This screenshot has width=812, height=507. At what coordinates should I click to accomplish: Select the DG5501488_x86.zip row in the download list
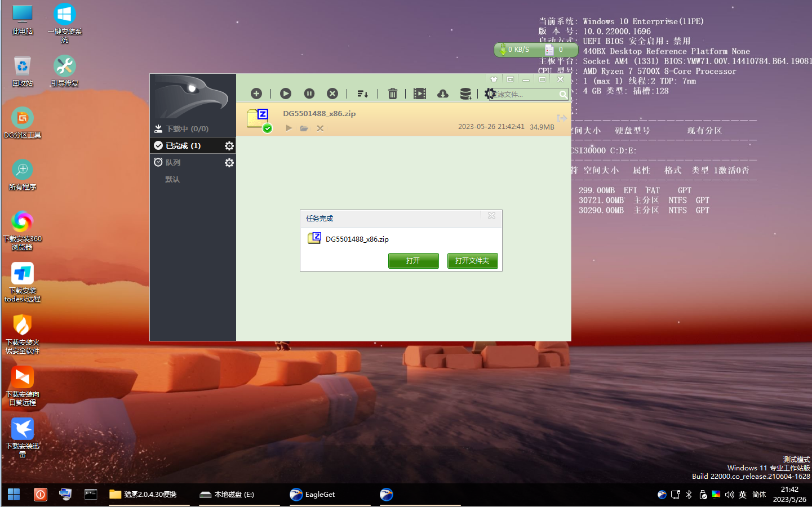(403, 119)
